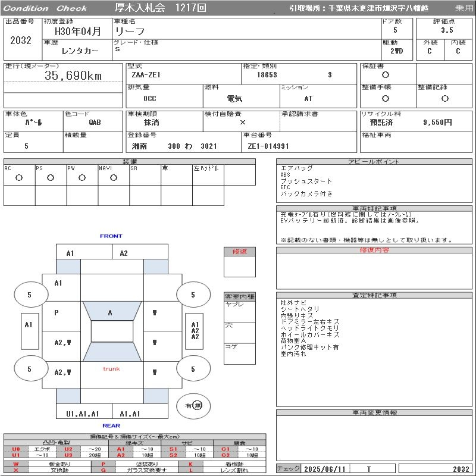Click vehicle history value 'レンタカー'

tap(80, 51)
